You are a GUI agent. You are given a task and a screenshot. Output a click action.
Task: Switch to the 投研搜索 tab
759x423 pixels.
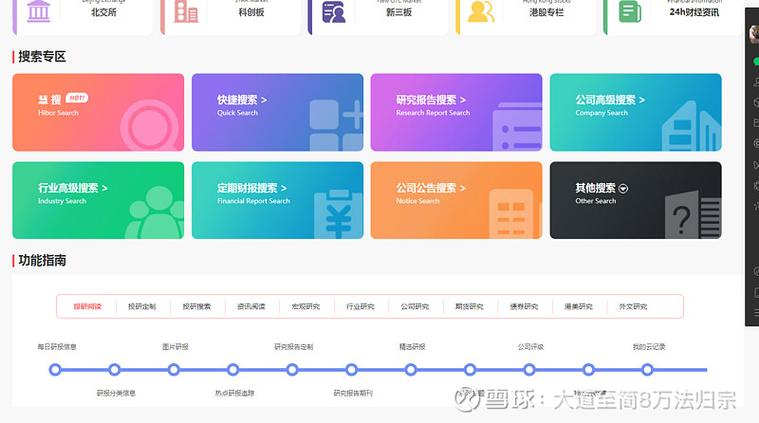(x=197, y=306)
